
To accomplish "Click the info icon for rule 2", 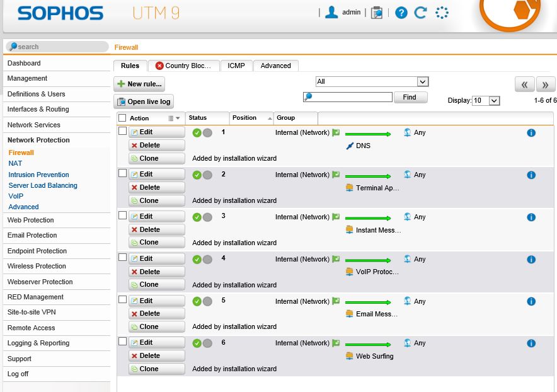I will (531, 175).
